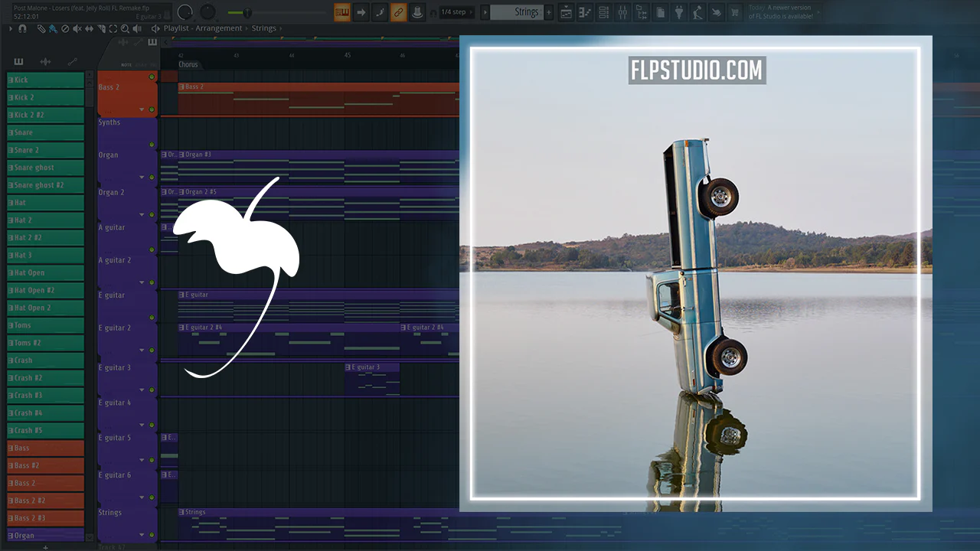Click the main volume knob
This screenshot has width=980, height=551.
tap(185, 12)
